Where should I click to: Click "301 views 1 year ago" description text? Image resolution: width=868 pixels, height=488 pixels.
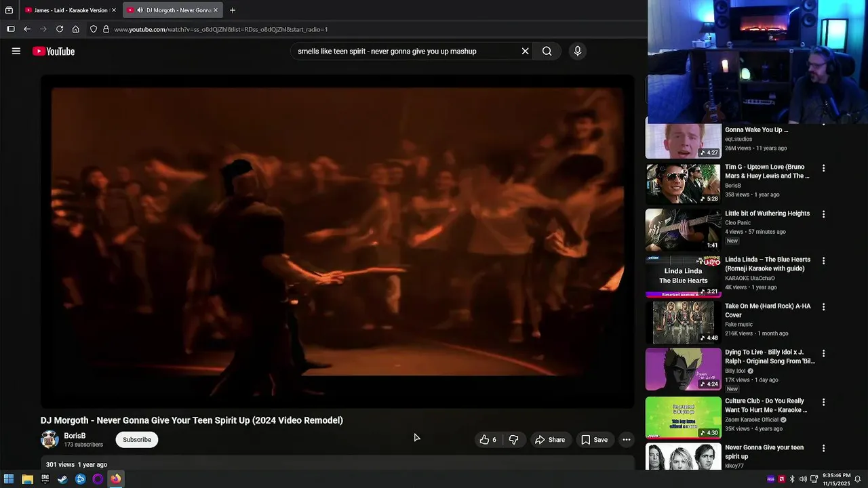pyautogui.click(x=77, y=465)
